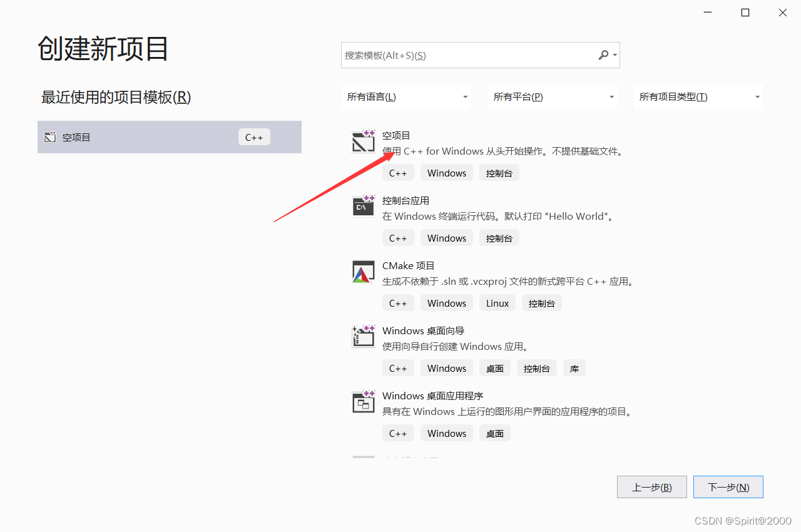Click the 库 tag under Windows 桌面向导
Screen dimensions: 801x532
tap(574, 368)
